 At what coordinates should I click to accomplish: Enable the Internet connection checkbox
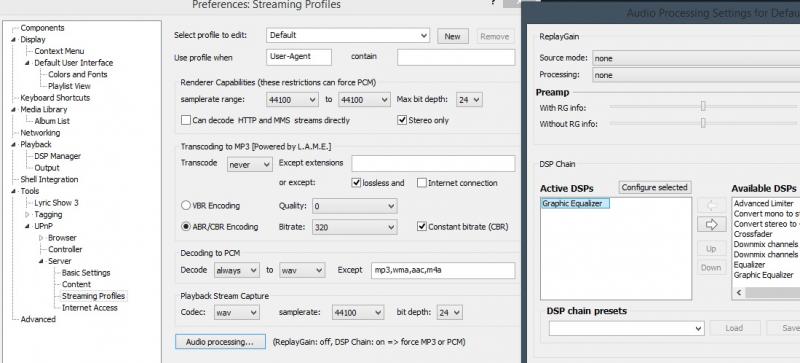click(421, 183)
